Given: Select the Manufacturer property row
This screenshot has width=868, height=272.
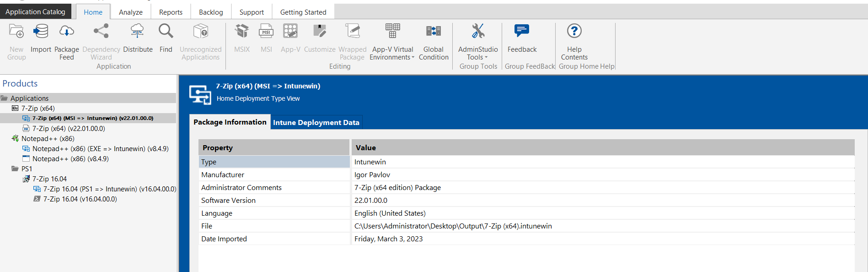Looking at the screenshot, I should [x=223, y=175].
